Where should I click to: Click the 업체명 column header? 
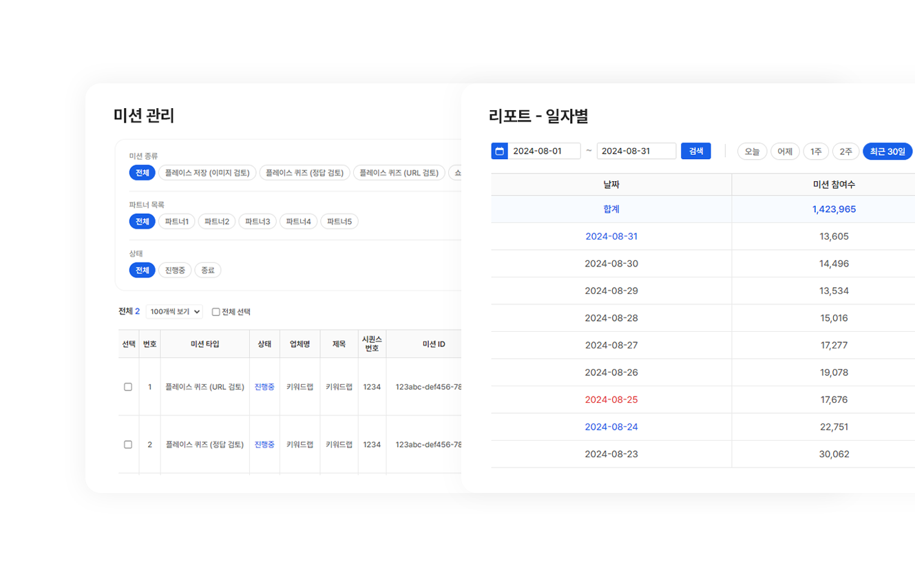point(299,344)
